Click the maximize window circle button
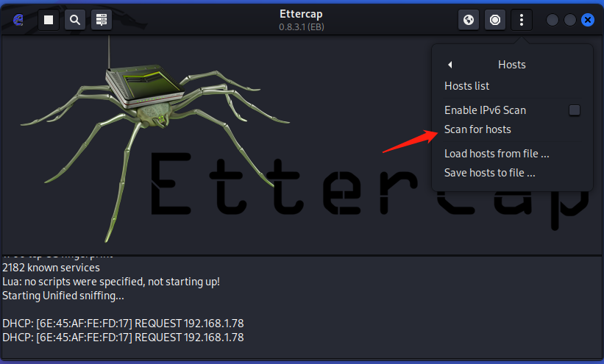 pos(570,20)
